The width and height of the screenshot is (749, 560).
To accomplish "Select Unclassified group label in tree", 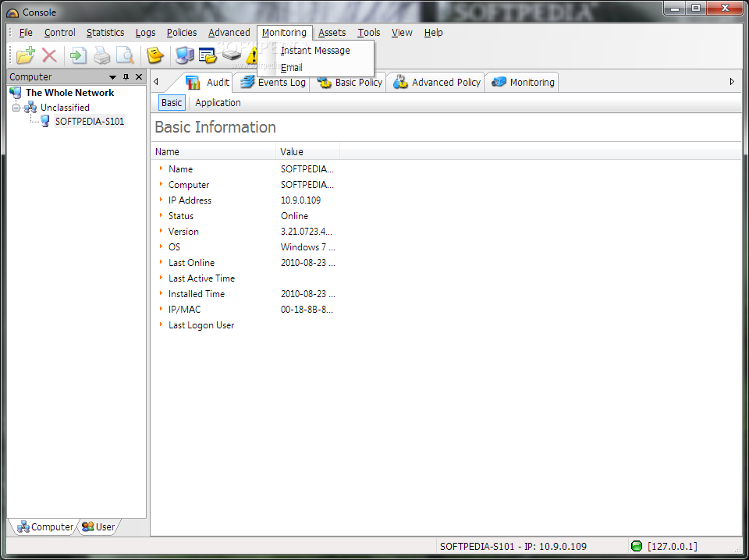I will click(x=65, y=108).
